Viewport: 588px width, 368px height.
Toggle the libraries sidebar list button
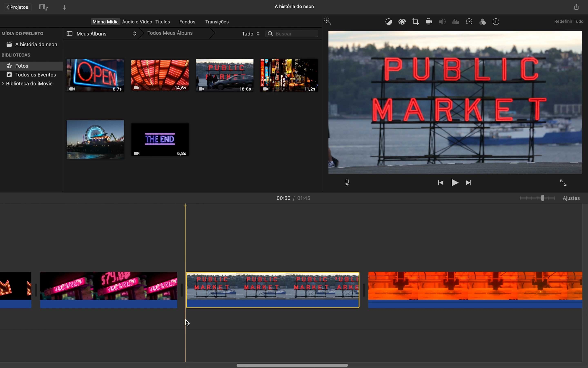pyautogui.click(x=69, y=34)
